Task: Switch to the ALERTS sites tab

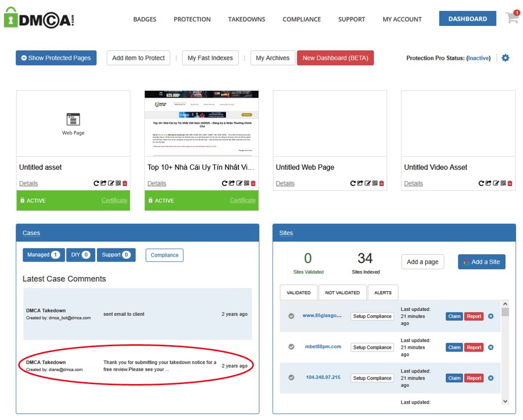Action: click(383, 293)
